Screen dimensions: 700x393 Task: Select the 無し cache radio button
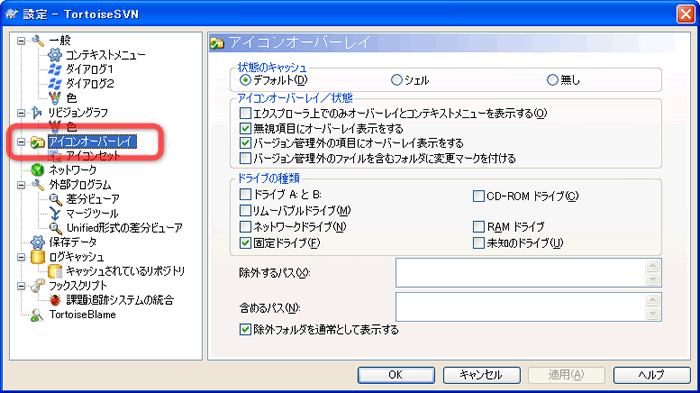(552, 80)
